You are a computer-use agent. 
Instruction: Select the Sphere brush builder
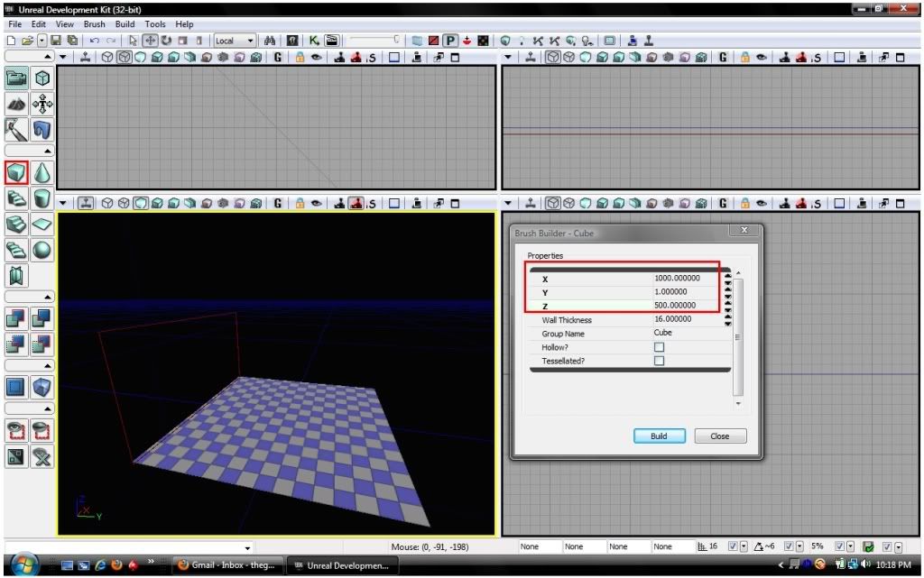42,250
